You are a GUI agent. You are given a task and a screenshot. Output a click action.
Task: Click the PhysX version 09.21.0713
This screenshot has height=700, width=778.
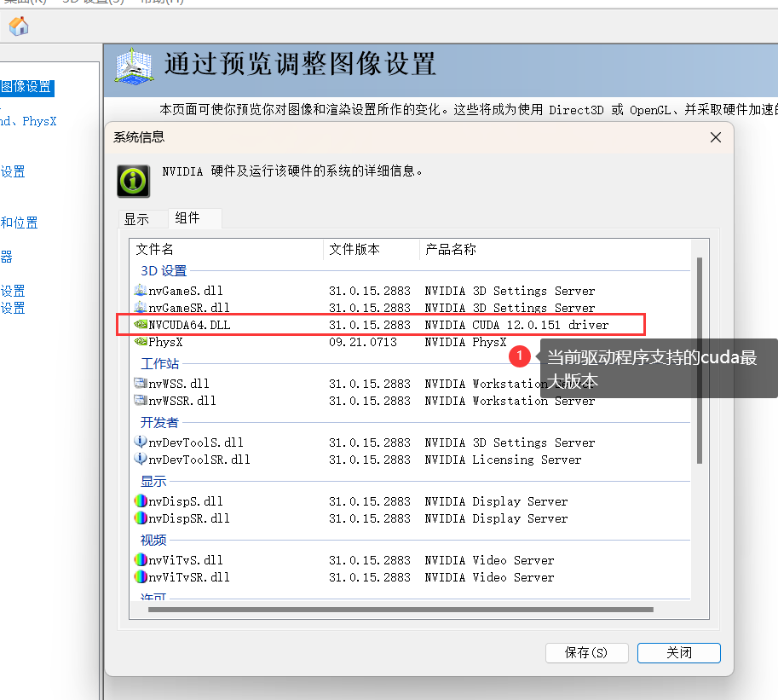click(x=363, y=342)
